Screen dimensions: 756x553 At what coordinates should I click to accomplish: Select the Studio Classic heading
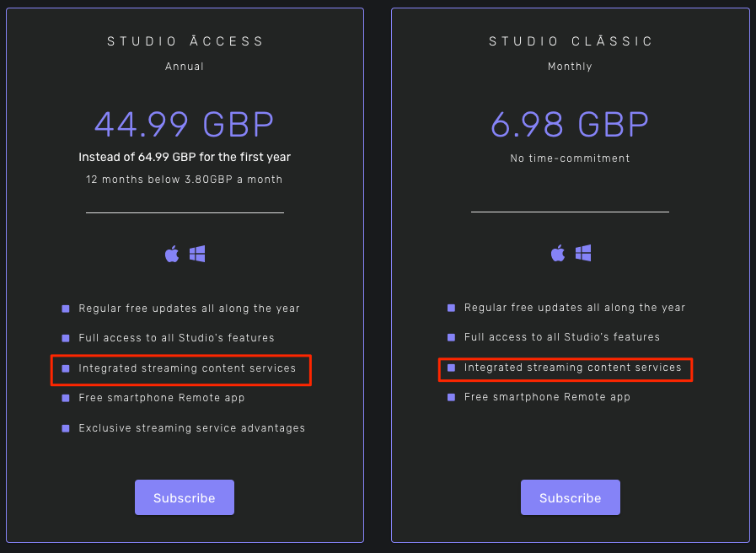click(x=571, y=41)
